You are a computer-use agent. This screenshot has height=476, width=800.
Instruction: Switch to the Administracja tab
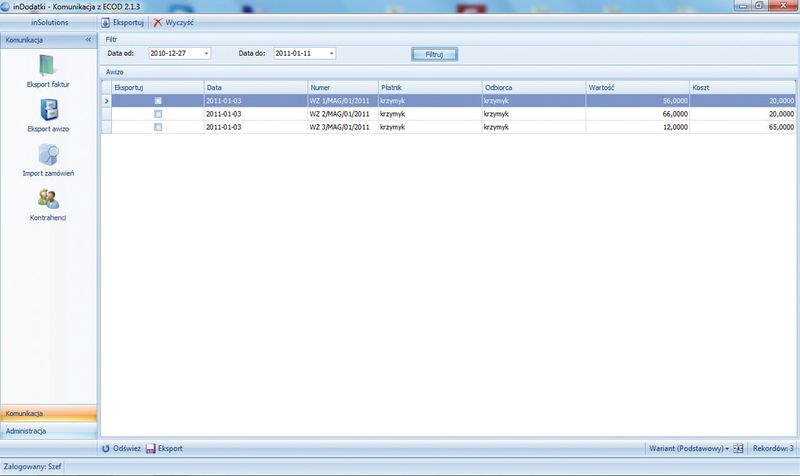tap(48, 431)
